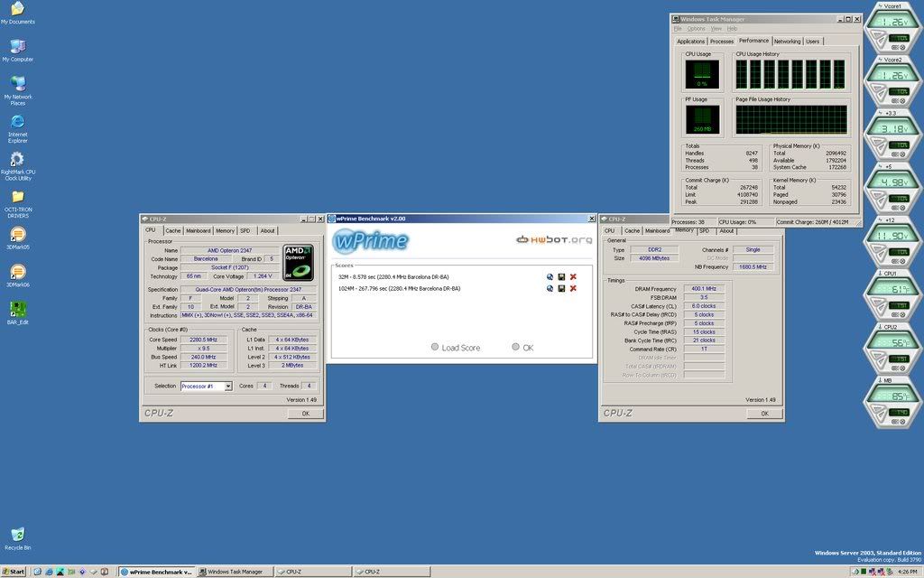
Task: Open BAR_Edit desktop icon
Action: (x=18, y=313)
